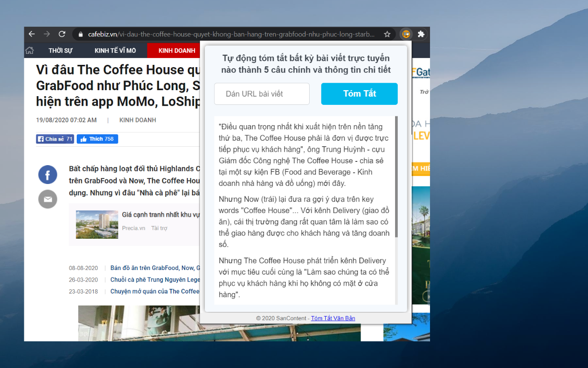
Task: Click the article date 19/08/2020 07:02 AM
Action: [x=67, y=120]
